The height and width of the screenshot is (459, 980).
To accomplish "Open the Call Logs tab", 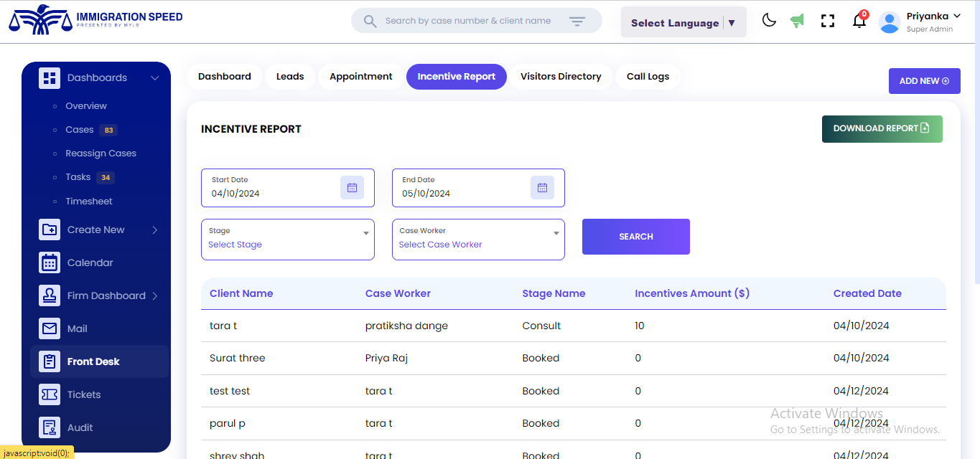I will coord(648,76).
